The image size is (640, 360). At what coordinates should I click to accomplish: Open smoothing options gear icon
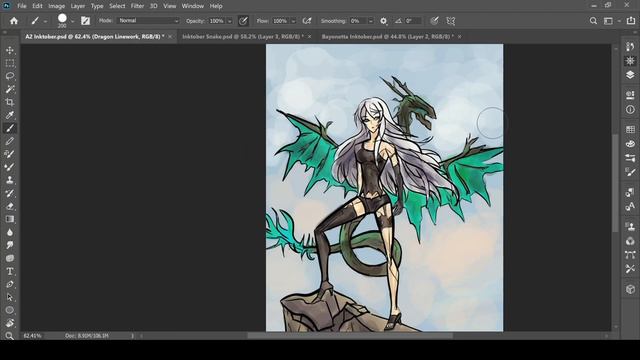pos(383,21)
